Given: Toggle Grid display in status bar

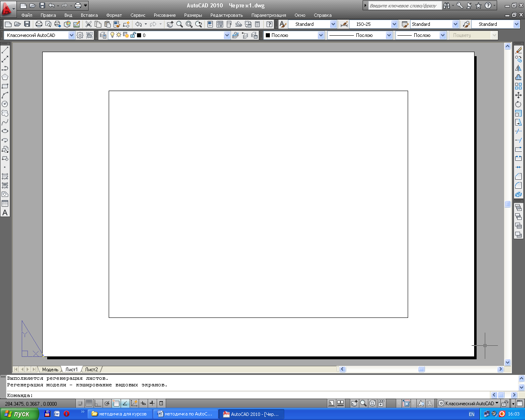Looking at the screenshot, I should pyautogui.click(x=89, y=404).
